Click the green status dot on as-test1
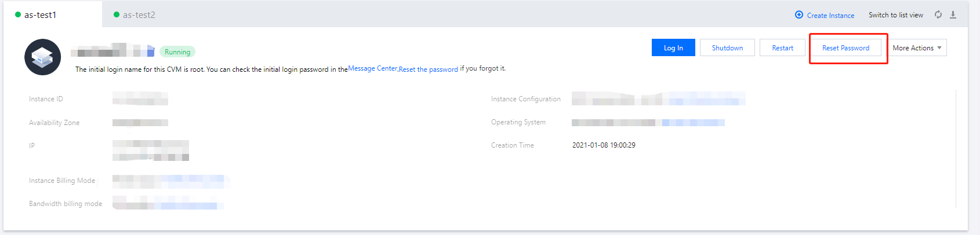980x235 pixels. pos(18,15)
